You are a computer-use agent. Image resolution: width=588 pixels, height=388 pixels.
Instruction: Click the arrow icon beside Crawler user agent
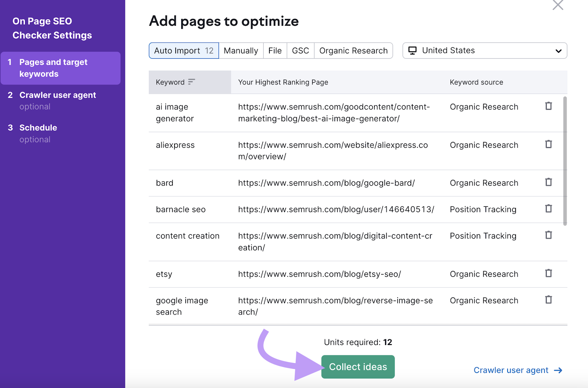pyautogui.click(x=559, y=370)
